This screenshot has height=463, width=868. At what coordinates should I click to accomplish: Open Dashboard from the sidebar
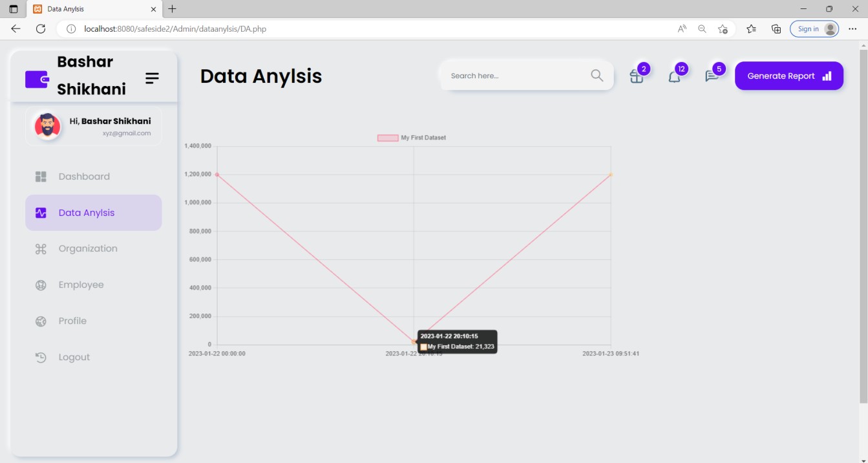(83, 177)
